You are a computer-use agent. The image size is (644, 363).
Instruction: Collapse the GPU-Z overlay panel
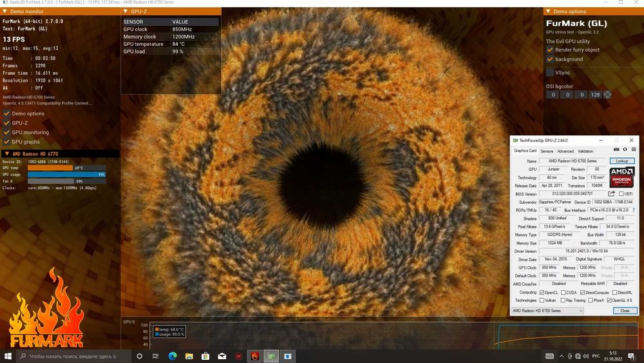[126, 12]
